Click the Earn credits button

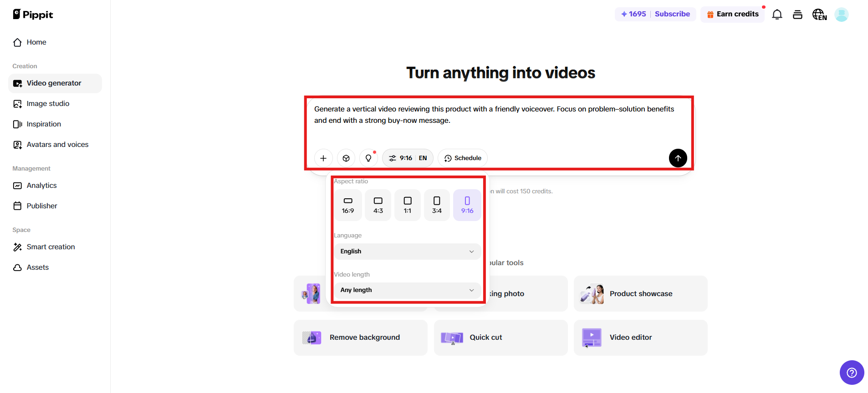732,15
